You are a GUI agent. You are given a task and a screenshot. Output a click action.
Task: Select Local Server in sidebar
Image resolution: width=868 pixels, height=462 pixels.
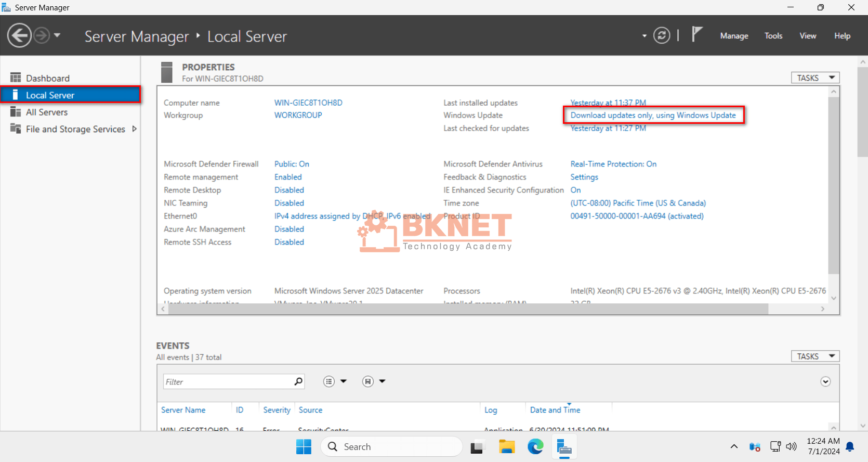[x=70, y=95]
